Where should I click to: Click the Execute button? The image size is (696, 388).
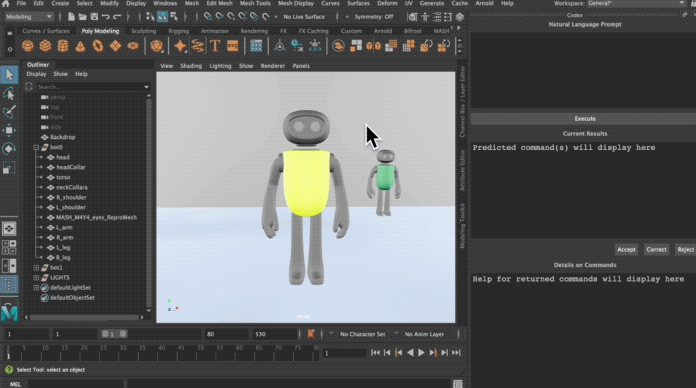tap(585, 119)
